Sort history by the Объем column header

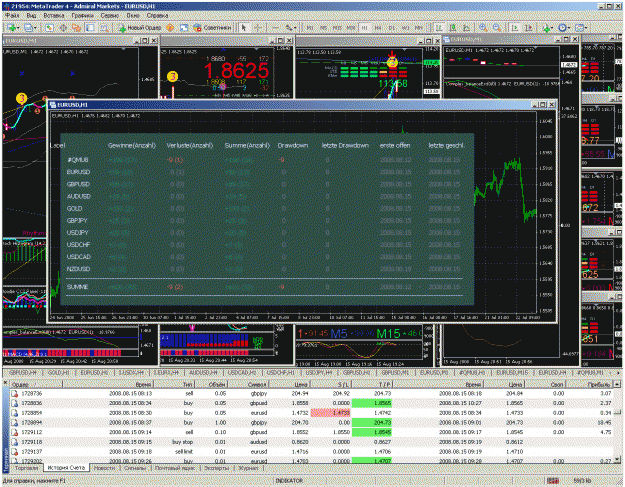click(x=210, y=385)
